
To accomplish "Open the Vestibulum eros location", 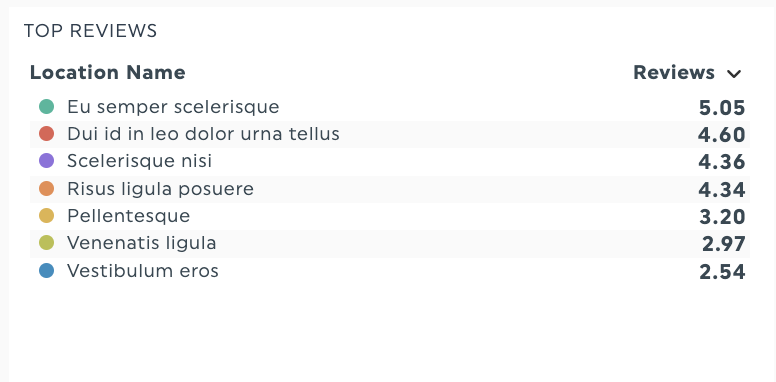I will point(143,271).
